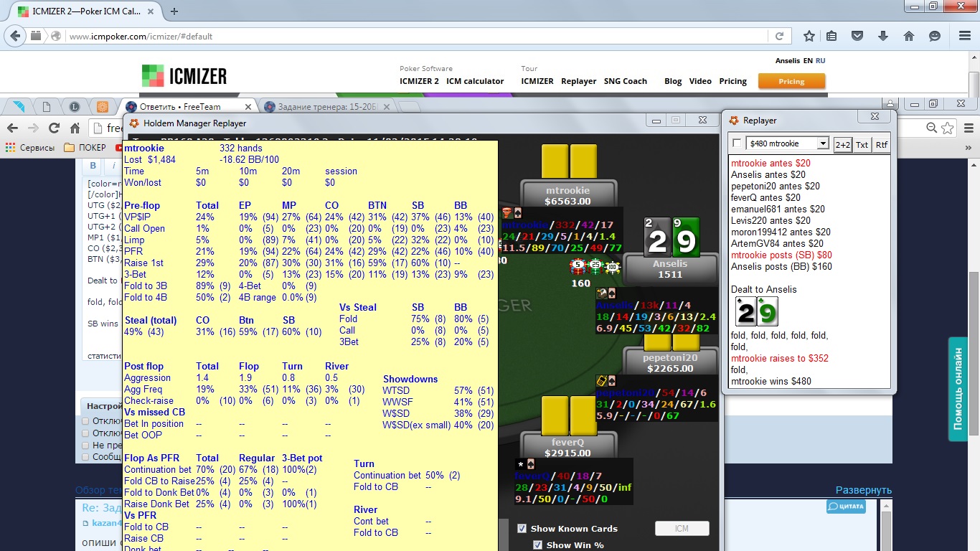Click the Chrome bookmark star icon
Viewport: 980px width, 551px height.
point(948,128)
